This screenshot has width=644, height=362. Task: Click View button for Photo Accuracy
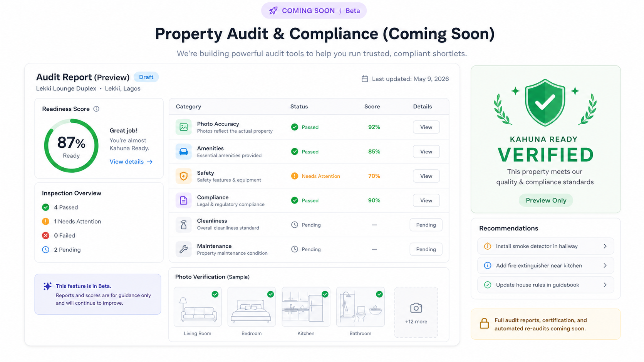click(426, 127)
